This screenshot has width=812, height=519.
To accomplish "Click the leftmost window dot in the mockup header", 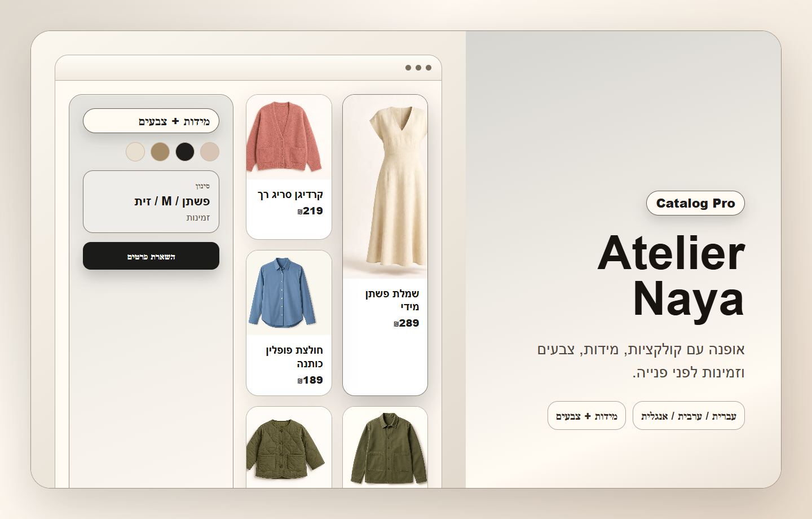I will (408, 68).
